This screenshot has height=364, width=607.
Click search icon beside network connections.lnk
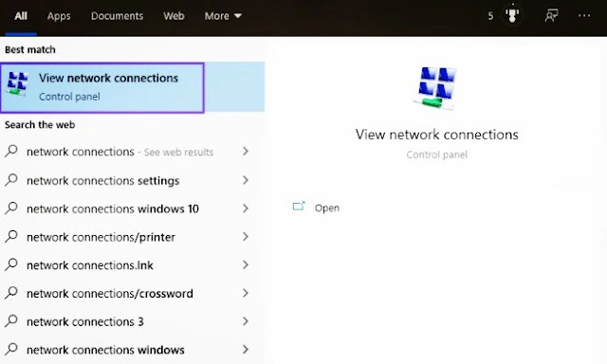(11, 264)
